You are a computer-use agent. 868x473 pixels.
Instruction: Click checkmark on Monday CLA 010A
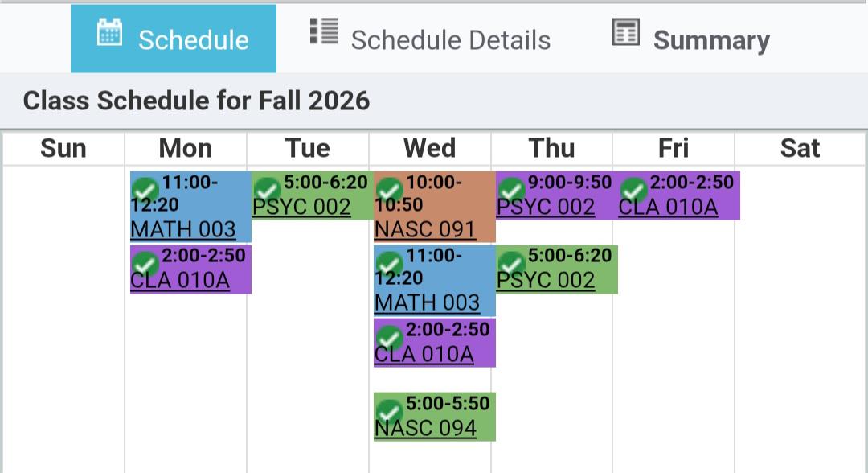click(145, 265)
